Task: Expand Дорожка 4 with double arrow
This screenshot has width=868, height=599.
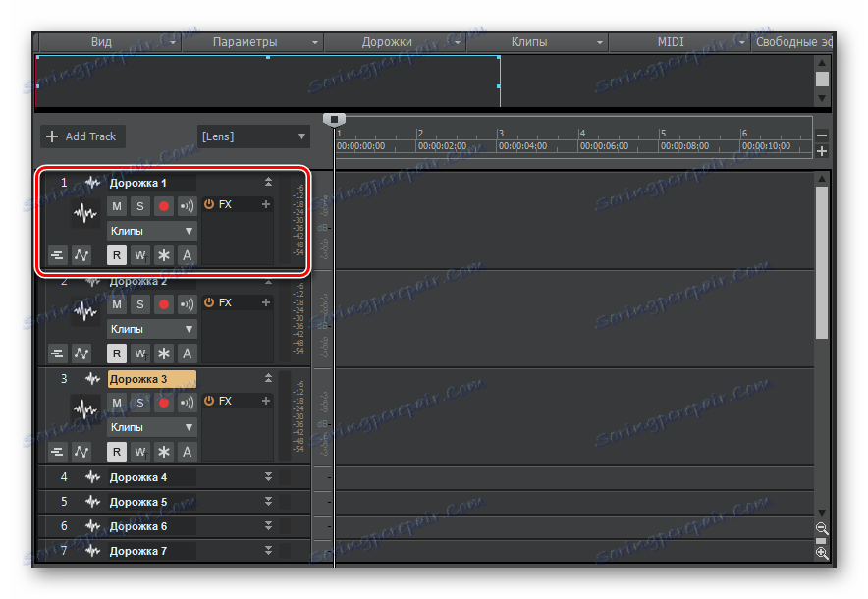Action: tap(268, 476)
